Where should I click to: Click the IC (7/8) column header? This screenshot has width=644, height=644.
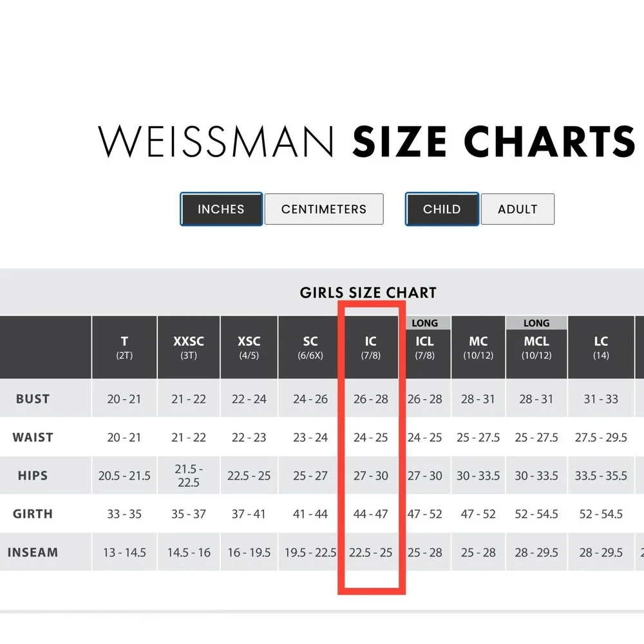[371, 348]
